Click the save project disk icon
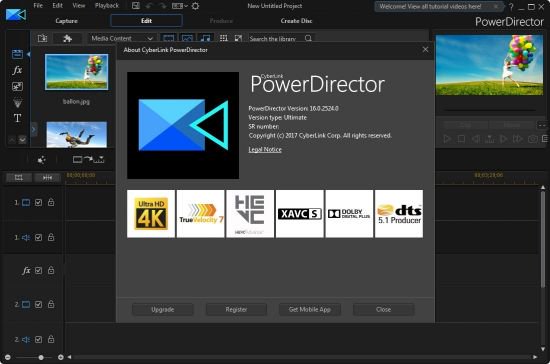 136,6
